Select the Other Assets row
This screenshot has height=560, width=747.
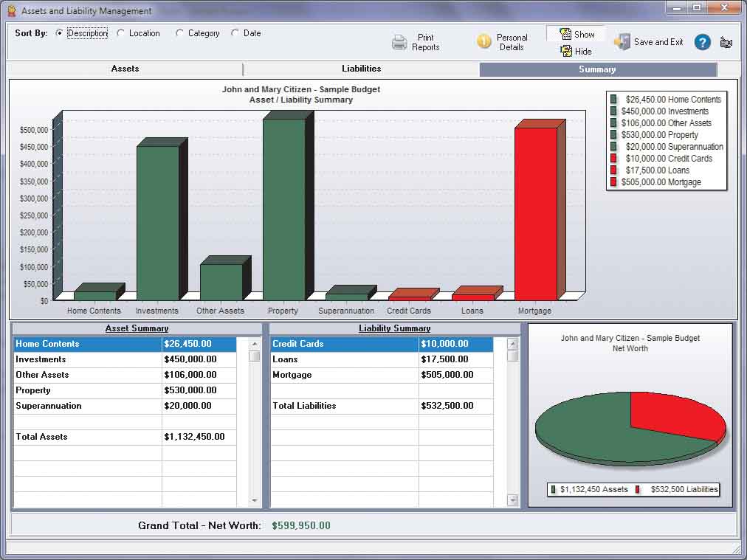coord(125,375)
